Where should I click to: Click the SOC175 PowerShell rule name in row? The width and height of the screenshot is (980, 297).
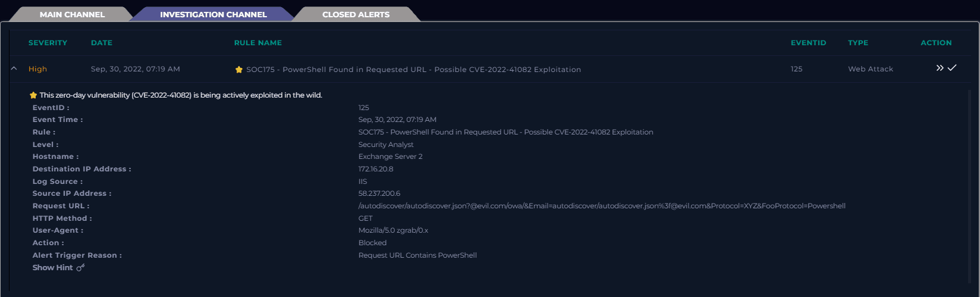pos(413,70)
